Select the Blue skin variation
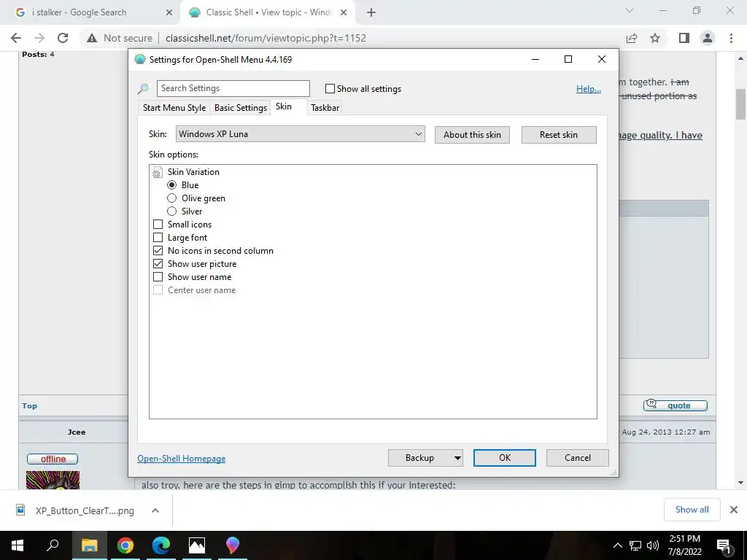 (x=172, y=184)
